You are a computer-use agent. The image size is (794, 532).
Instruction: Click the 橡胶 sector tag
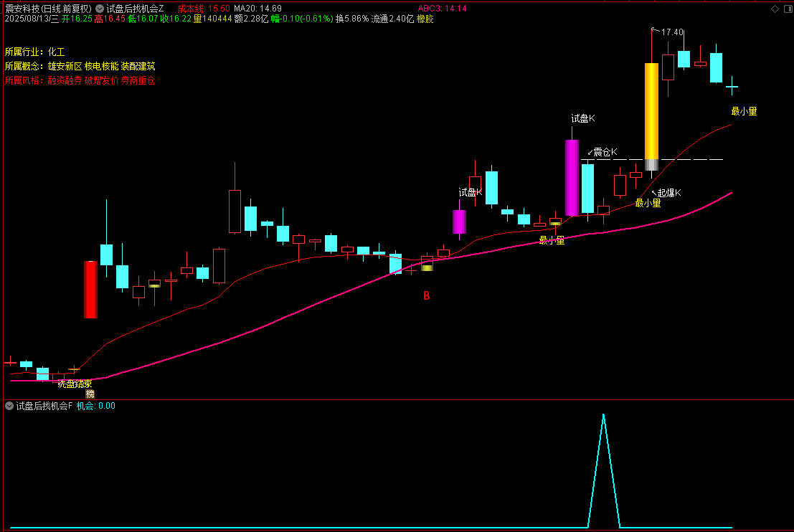click(425, 19)
